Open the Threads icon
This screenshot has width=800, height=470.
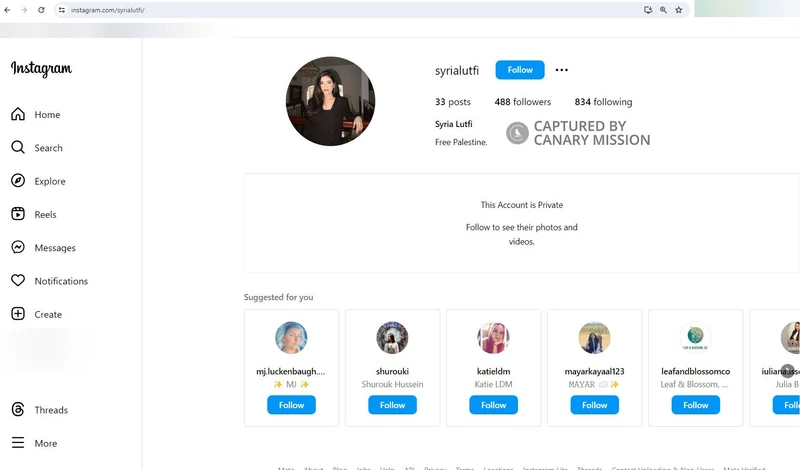[x=18, y=409]
